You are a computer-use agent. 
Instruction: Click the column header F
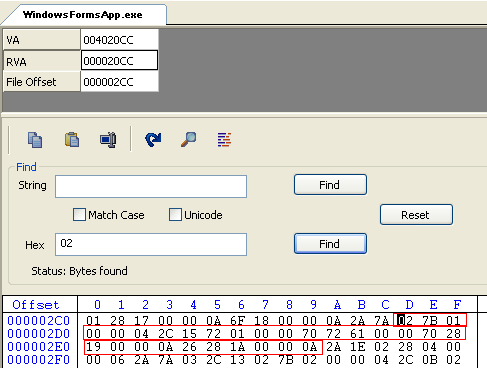pos(457,305)
